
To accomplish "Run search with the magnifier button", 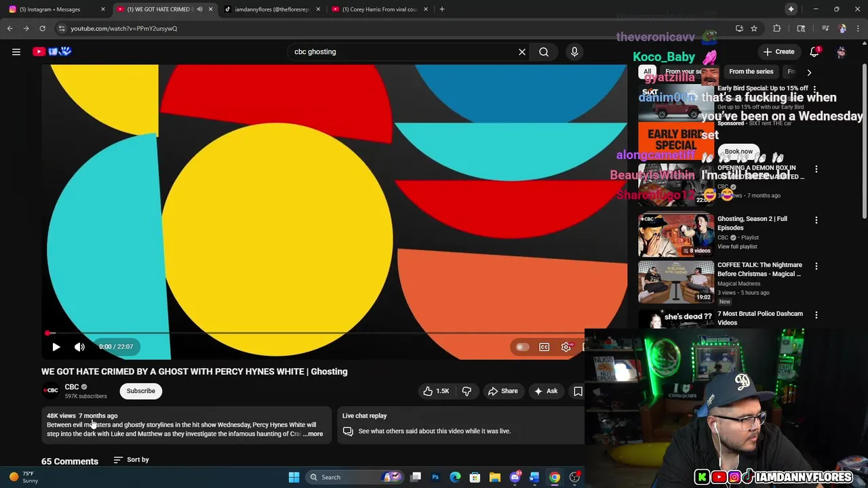I will 544,52.
